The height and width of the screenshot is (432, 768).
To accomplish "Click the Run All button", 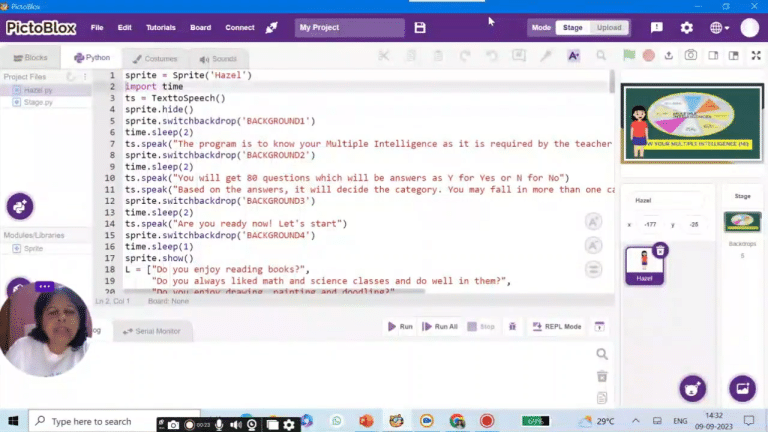I will [440, 327].
